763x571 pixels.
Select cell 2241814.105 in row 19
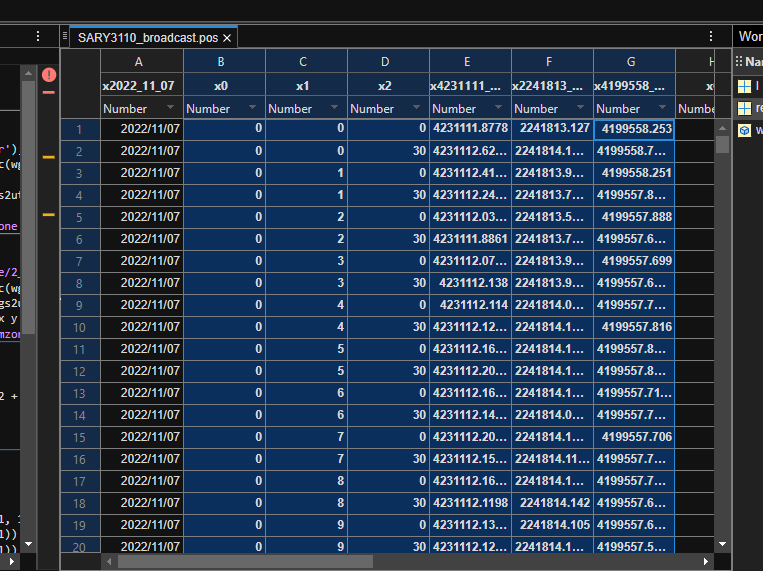552,525
